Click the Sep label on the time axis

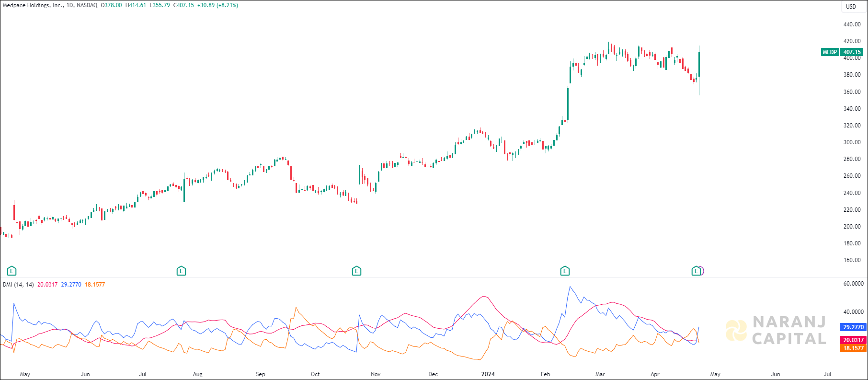260,374
